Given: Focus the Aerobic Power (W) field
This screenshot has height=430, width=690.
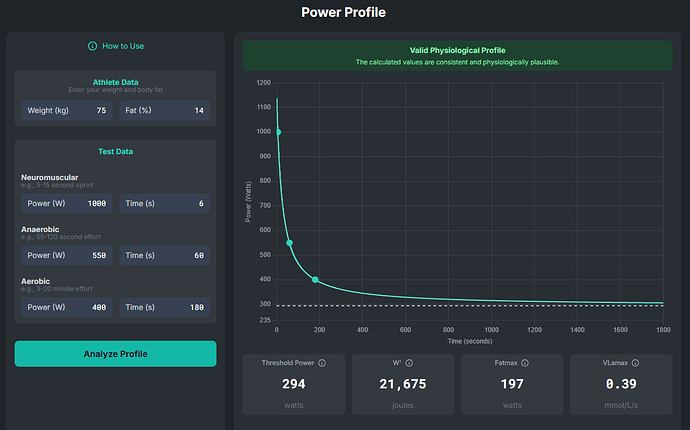Looking at the screenshot, I should pyautogui.click(x=67, y=307).
